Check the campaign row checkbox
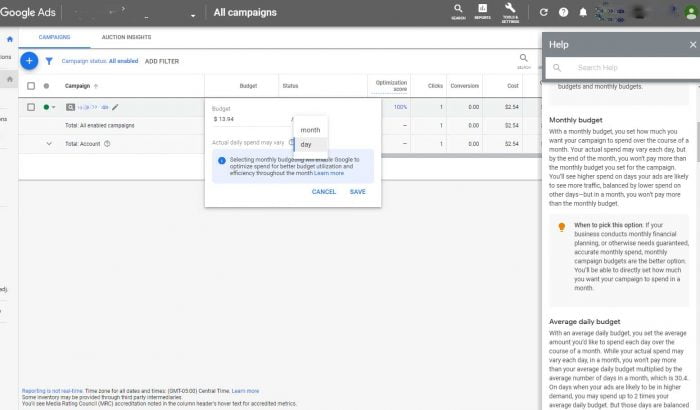The height and width of the screenshot is (410, 700). tap(31, 107)
